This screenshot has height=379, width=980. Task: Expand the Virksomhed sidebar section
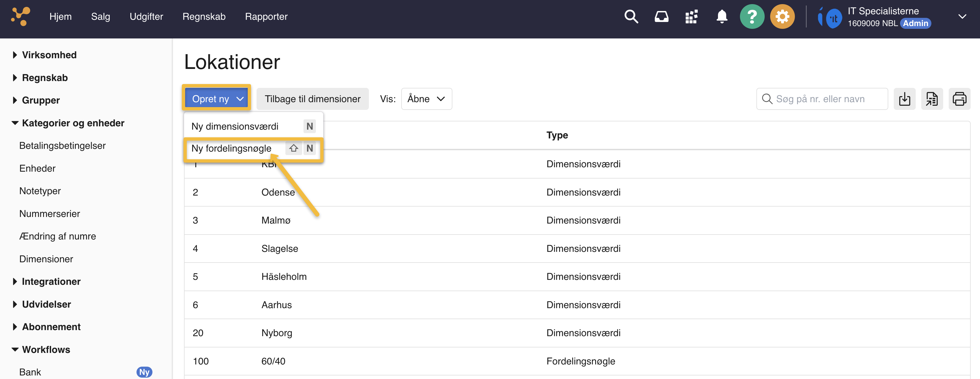pyautogui.click(x=49, y=55)
